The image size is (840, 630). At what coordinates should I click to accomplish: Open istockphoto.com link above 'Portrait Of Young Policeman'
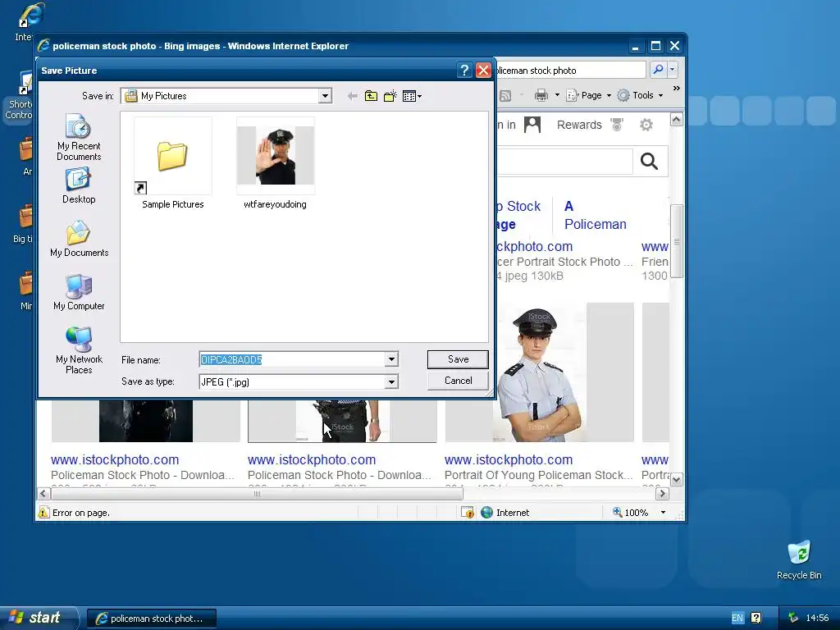coord(509,459)
